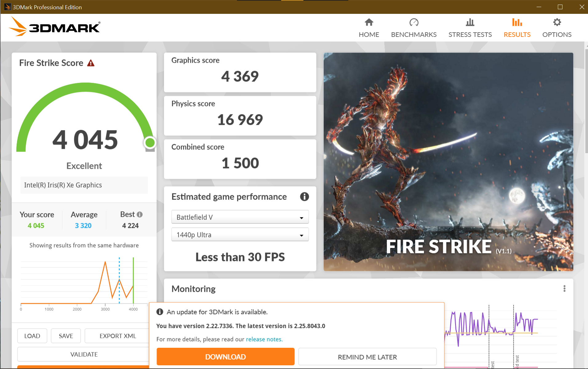Click the dashed blue average line in the histogram
Viewport: 588px width, 369px height.
coord(119,280)
